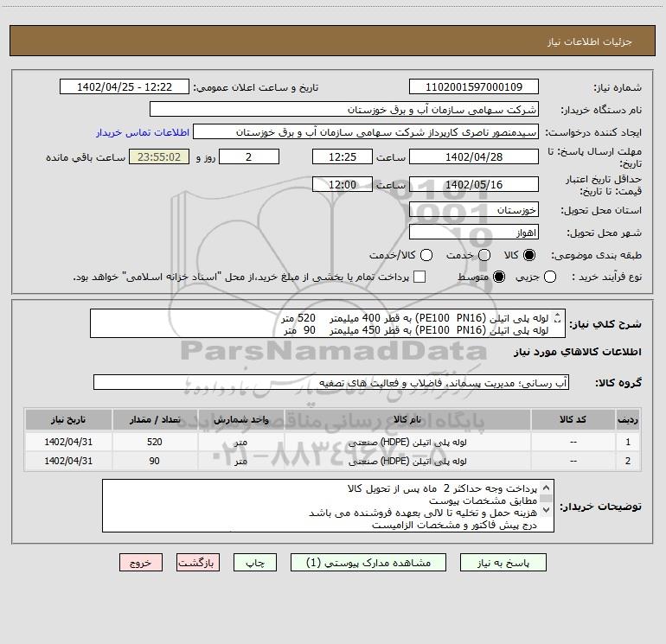
Task: Click the remaining days field showing 2
Action: (249, 156)
